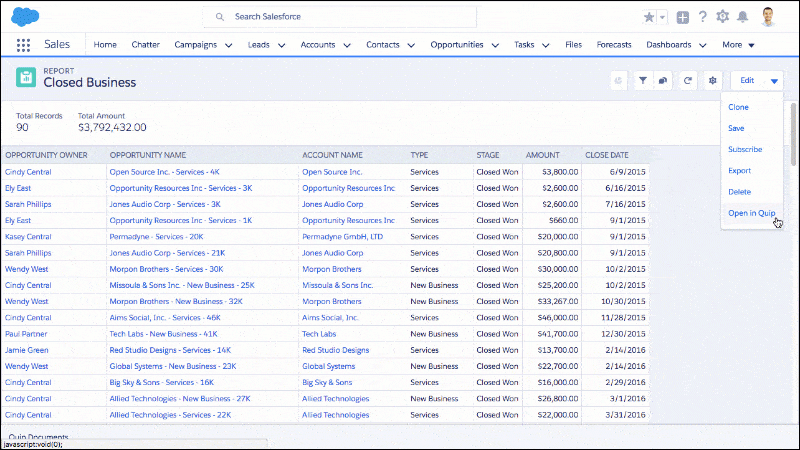Open Red Studio Designs - Services - 14K
The height and width of the screenshot is (450, 800).
click(170, 350)
